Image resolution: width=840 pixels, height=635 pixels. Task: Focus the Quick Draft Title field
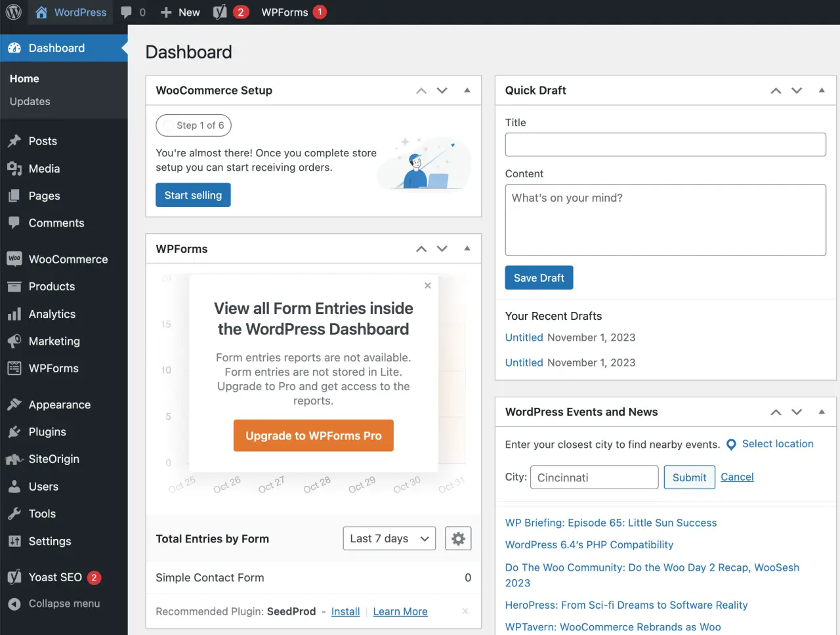pyautogui.click(x=665, y=144)
